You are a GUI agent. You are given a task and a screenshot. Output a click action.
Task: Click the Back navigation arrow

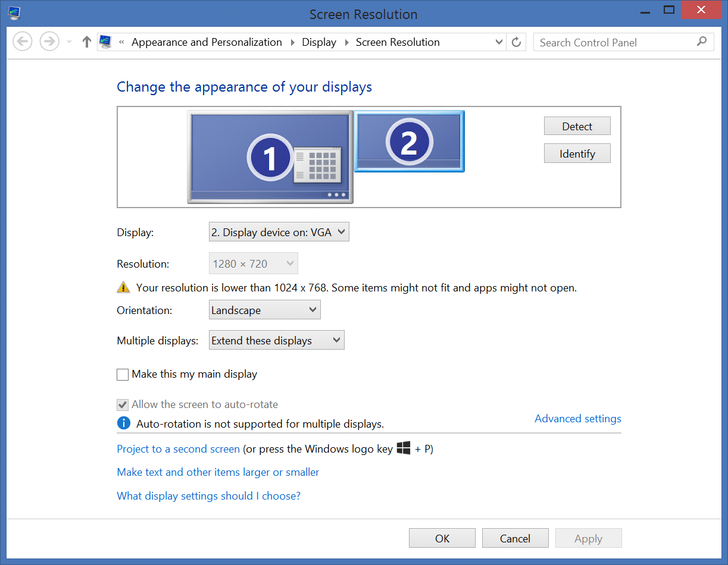coord(23,42)
